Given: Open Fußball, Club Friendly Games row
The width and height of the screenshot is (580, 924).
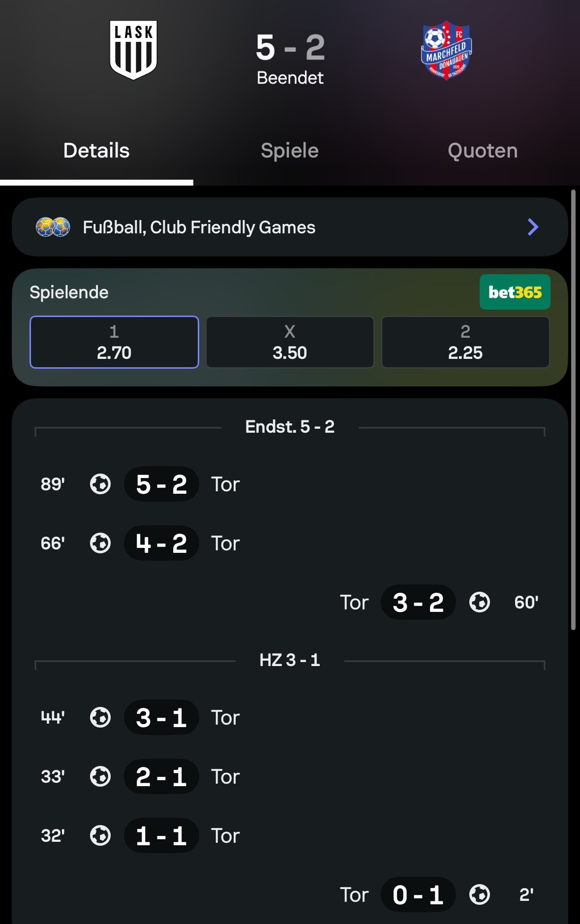Looking at the screenshot, I should point(290,227).
